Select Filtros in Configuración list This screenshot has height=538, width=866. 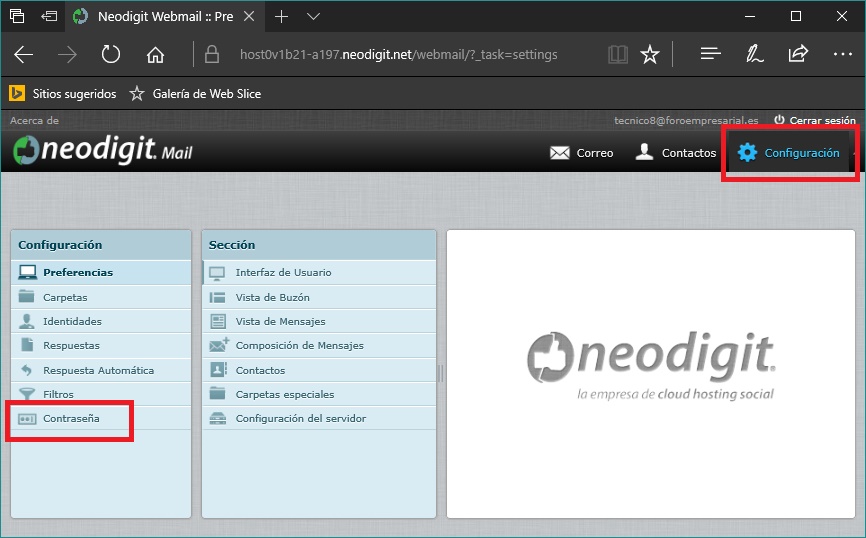pyautogui.click(x=101, y=394)
